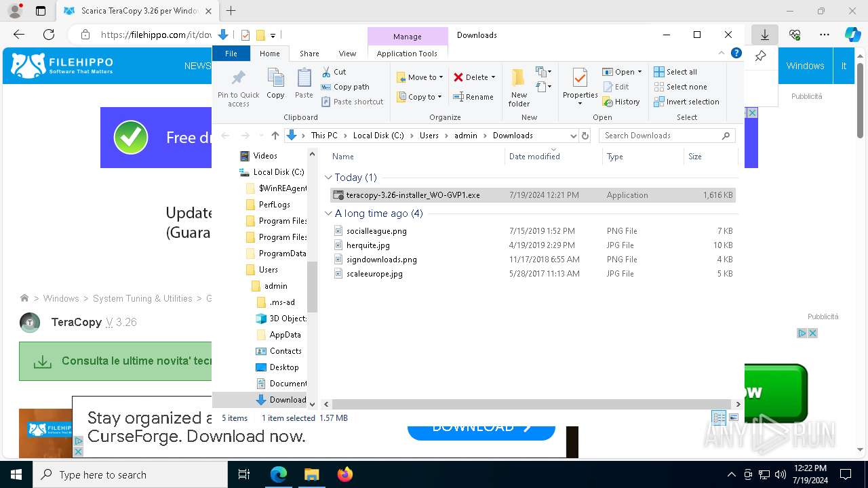Open the File menu
This screenshot has width=868, height=488.
pos(231,54)
